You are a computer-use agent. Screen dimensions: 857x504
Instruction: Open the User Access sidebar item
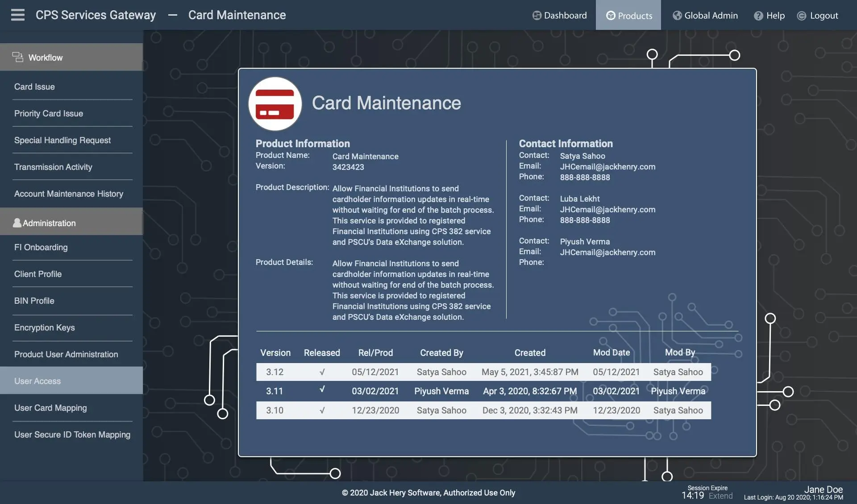tap(37, 381)
